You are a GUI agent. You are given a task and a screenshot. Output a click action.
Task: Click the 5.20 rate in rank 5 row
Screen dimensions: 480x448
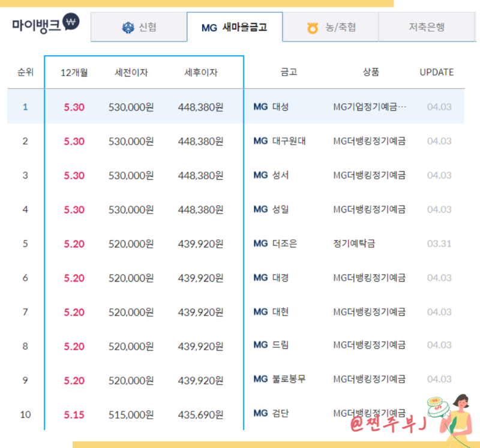[74, 244]
